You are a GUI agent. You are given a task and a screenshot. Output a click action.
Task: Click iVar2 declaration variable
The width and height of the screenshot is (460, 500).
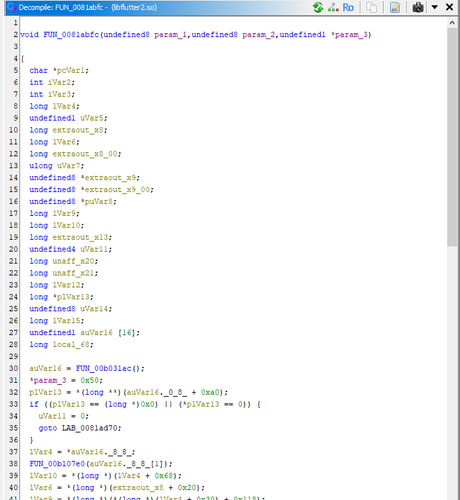coord(59,82)
